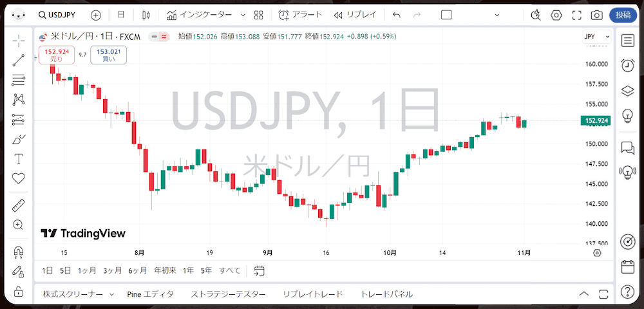Open the ストラテジーテスター tab

pos(228,294)
